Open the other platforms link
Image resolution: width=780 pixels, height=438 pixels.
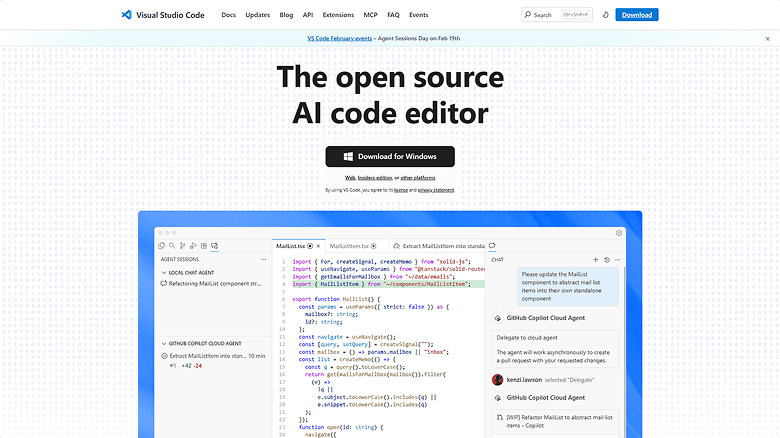pos(418,178)
